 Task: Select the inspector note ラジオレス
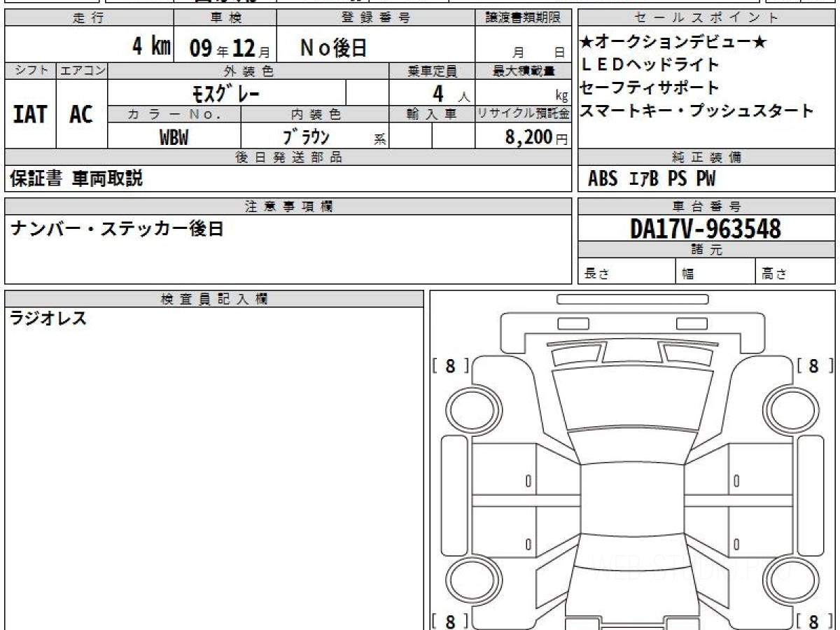pyautogui.click(x=48, y=319)
